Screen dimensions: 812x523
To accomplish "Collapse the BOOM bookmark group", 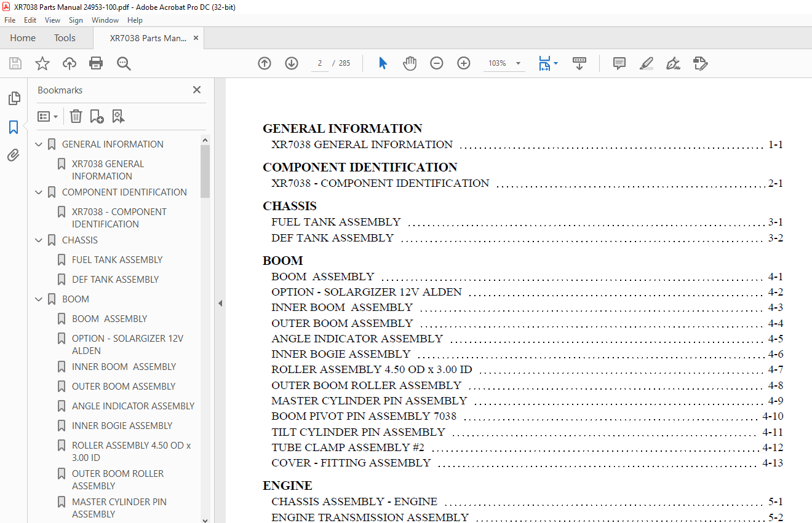I will point(39,299).
